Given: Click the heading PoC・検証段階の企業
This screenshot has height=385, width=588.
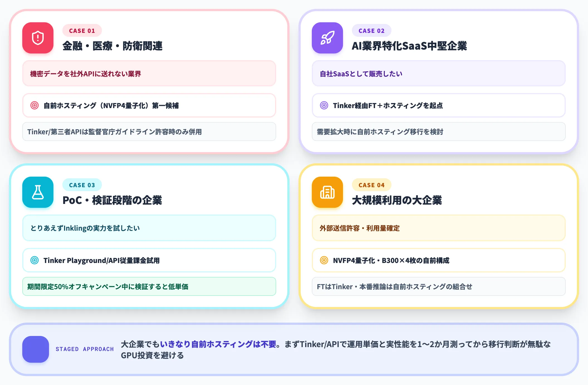Looking at the screenshot, I should tap(112, 200).
